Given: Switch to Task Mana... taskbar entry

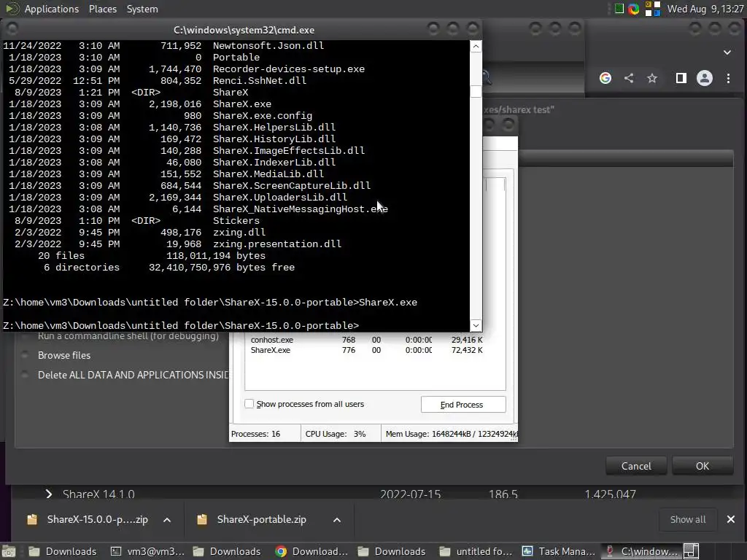Looking at the screenshot, I should coord(559,551).
